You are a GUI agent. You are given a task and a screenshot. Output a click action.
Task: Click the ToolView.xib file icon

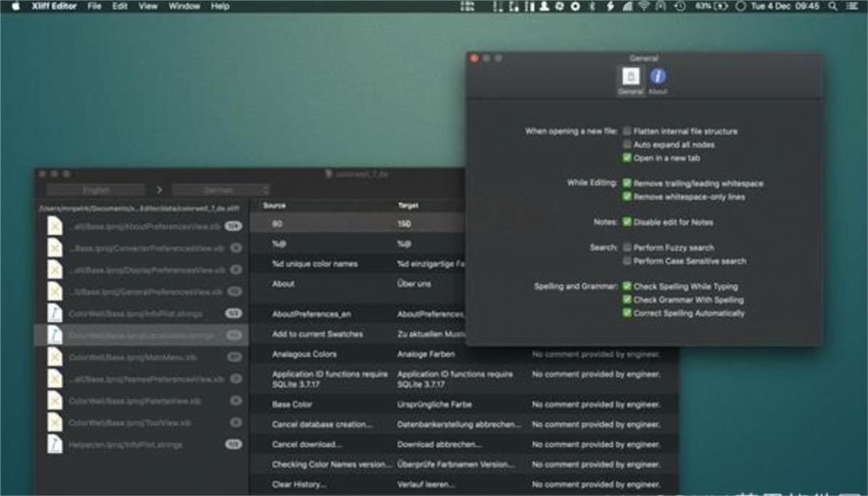[x=55, y=423]
